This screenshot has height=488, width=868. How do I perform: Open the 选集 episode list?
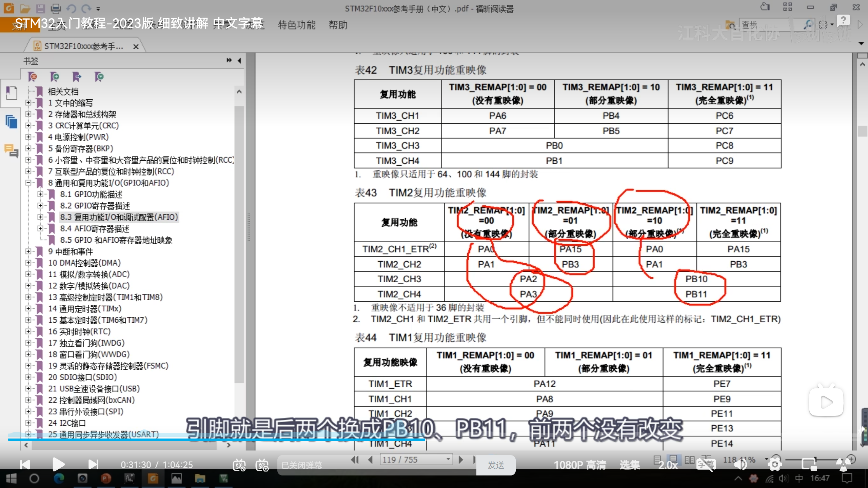pyautogui.click(x=630, y=465)
